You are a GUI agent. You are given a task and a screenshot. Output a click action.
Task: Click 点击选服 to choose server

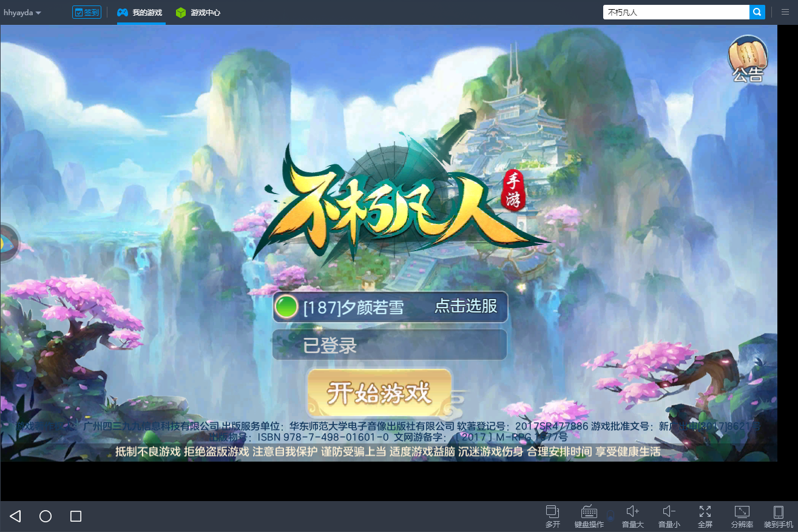(x=465, y=306)
